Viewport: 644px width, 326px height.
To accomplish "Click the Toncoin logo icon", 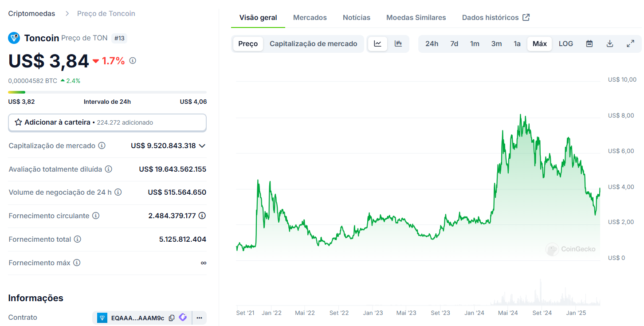I will click(x=14, y=38).
